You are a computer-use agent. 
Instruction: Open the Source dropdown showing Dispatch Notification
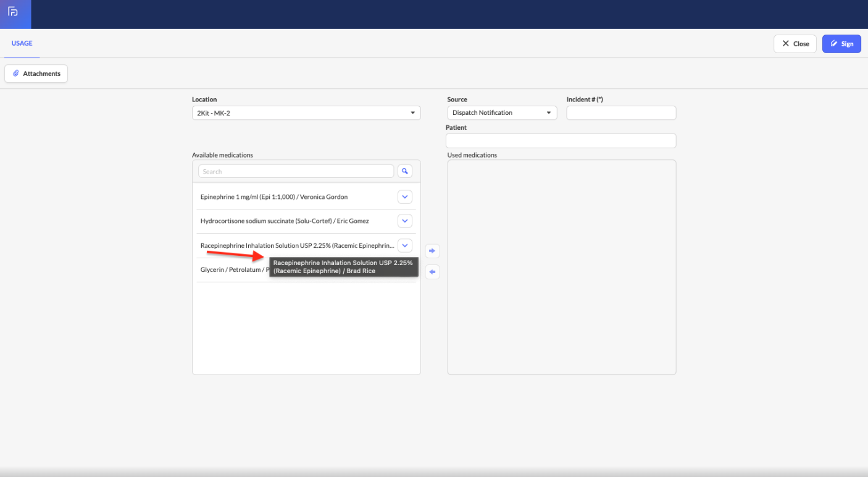[501, 113]
